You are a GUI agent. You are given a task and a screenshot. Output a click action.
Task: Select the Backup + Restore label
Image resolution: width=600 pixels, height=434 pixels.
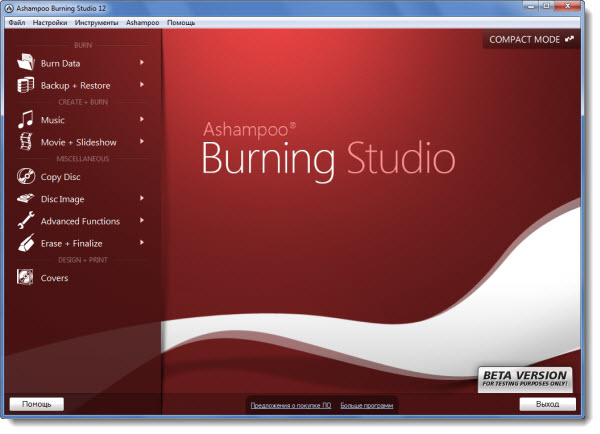[x=75, y=86]
